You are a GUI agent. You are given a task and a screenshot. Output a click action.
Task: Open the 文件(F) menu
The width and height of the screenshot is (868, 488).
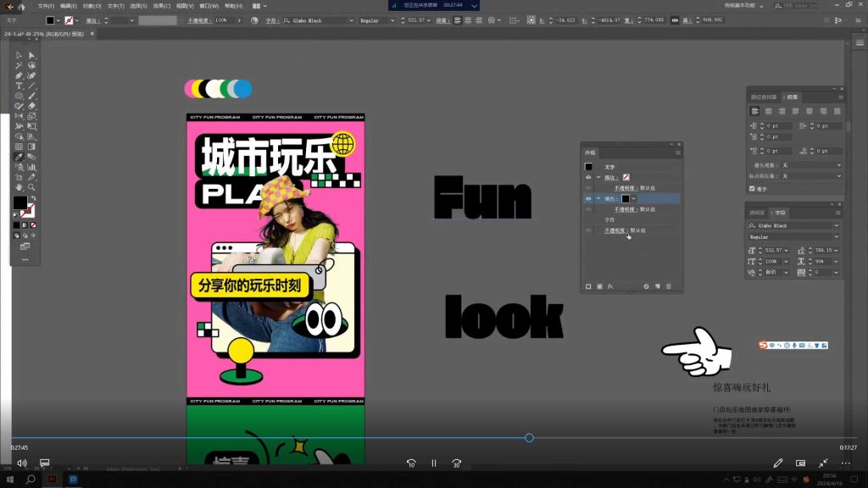tap(46, 6)
